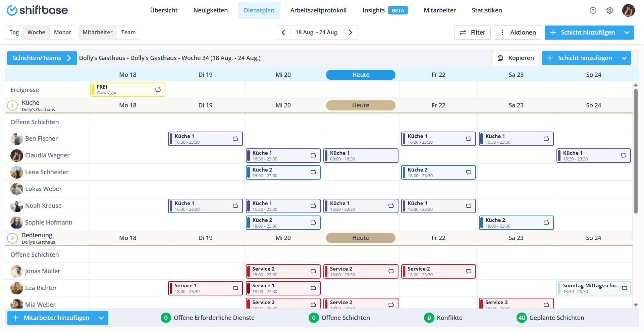Open the week date range picker
Viewport: 644px width, 332px height.
tap(317, 33)
